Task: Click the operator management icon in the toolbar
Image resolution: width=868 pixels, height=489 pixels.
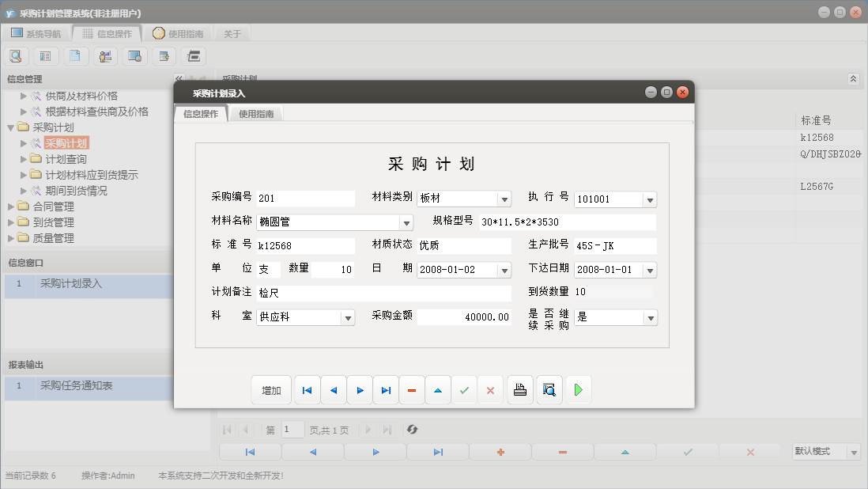Action: (x=105, y=56)
